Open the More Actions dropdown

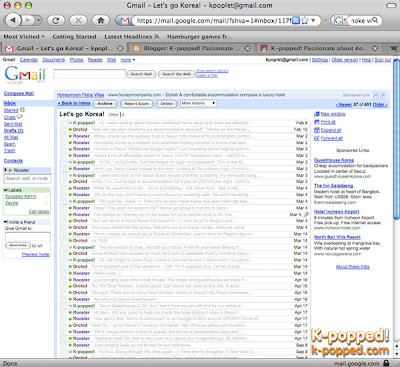click(198, 103)
